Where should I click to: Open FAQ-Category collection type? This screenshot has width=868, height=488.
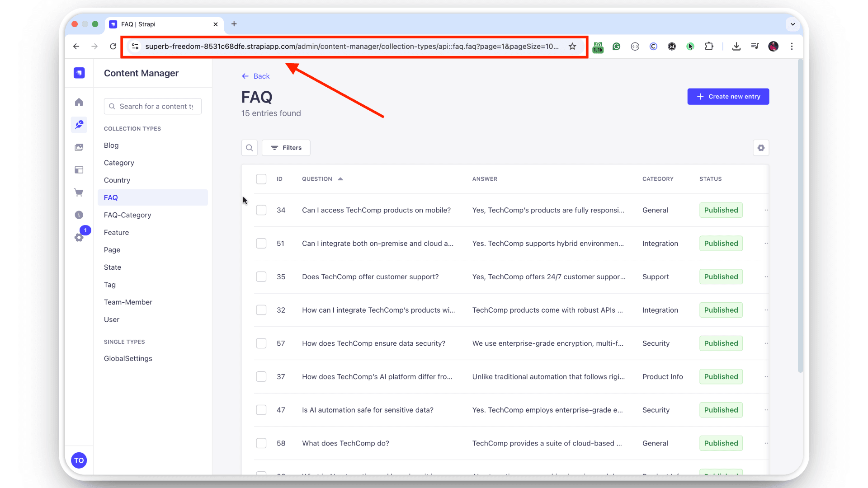(127, 215)
